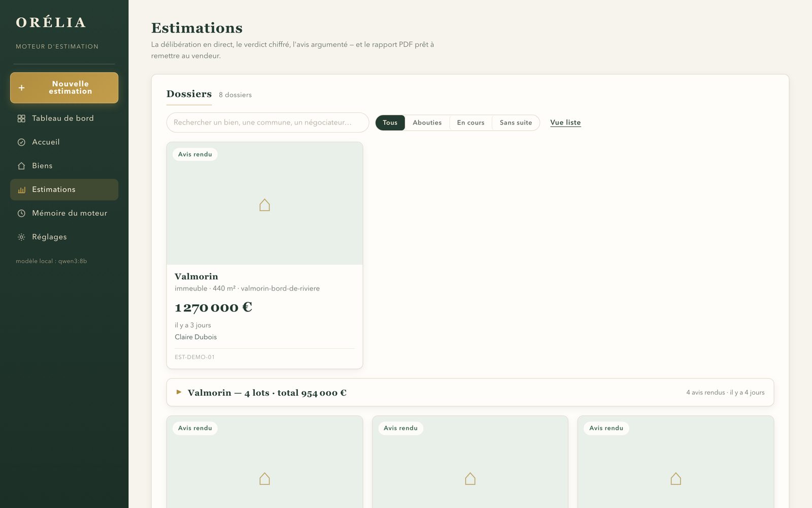
Task: Click the ORÉLIA logo
Action: [x=51, y=22]
